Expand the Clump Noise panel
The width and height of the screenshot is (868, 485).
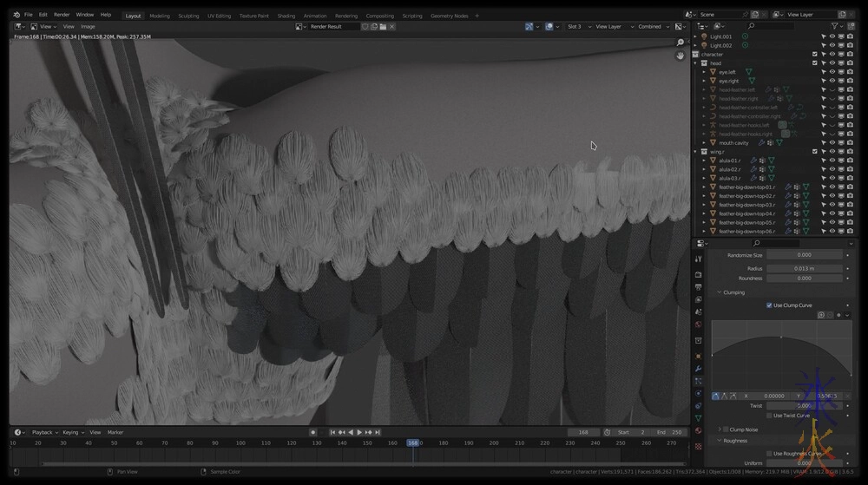pos(720,429)
